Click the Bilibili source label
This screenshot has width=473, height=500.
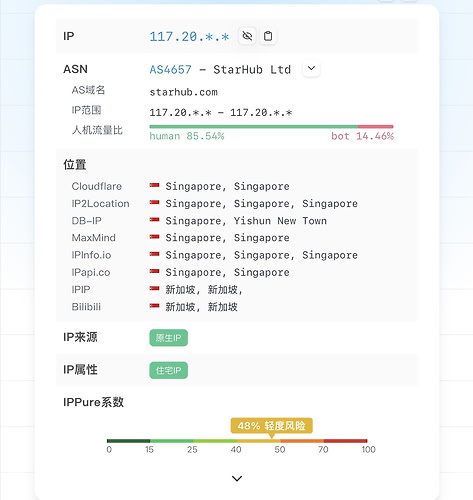click(86, 307)
